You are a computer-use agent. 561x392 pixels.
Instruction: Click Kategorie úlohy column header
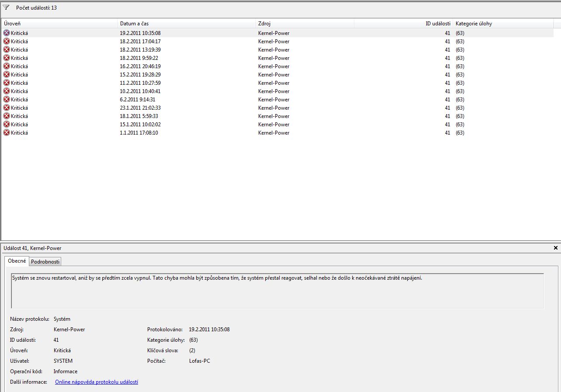point(502,24)
